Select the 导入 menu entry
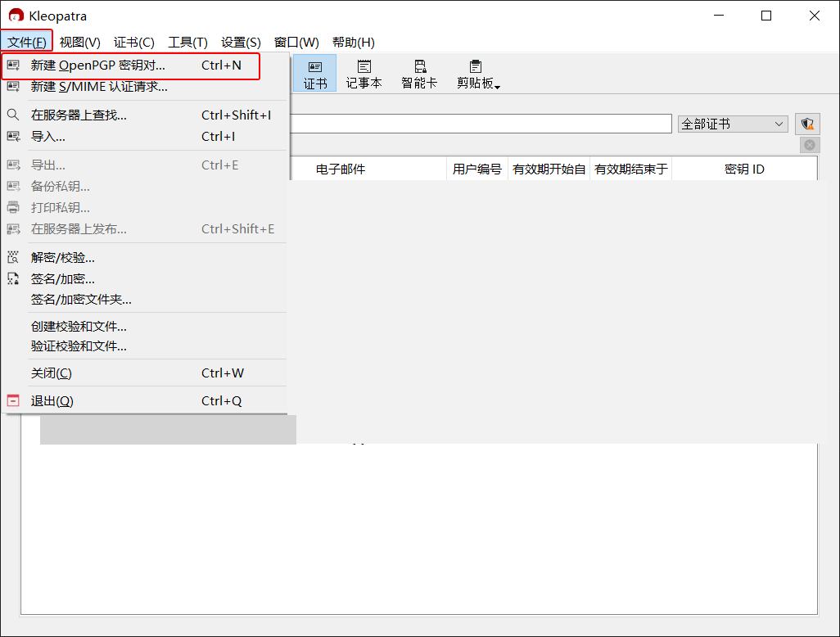 145,137
